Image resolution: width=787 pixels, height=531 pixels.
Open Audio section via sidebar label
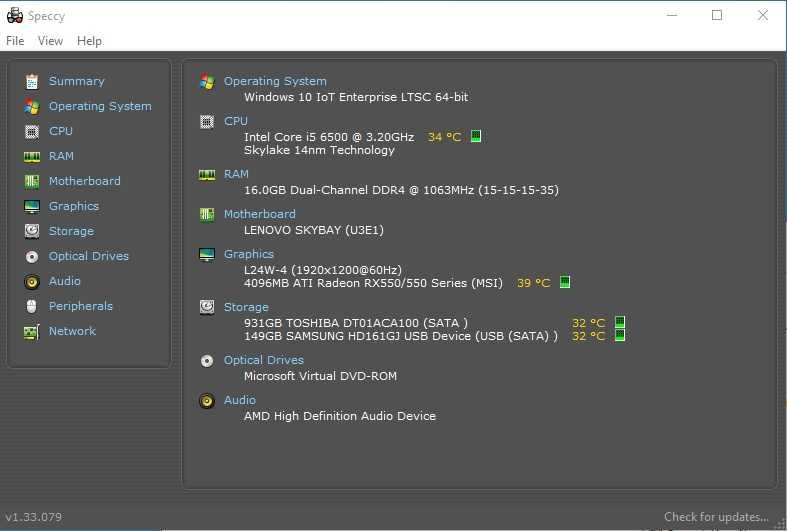[64, 281]
